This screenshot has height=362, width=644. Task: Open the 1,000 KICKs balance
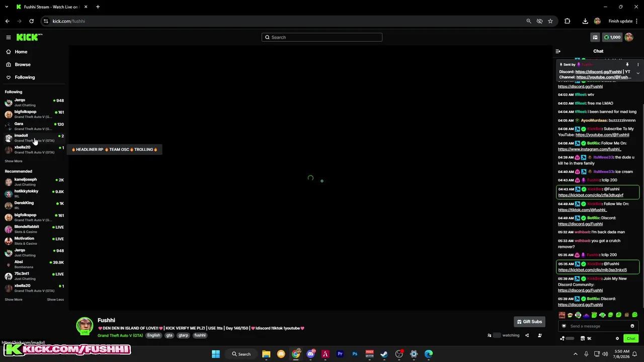click(612, 37)
